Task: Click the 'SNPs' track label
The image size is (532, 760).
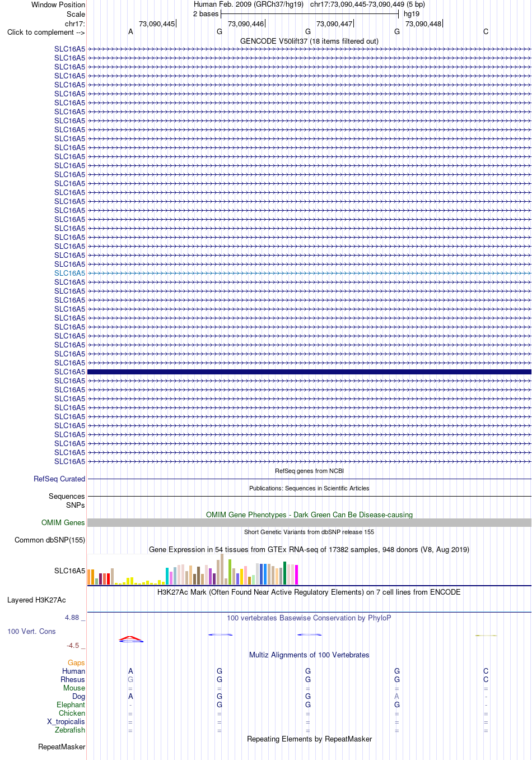Action: tap(75, 505)
